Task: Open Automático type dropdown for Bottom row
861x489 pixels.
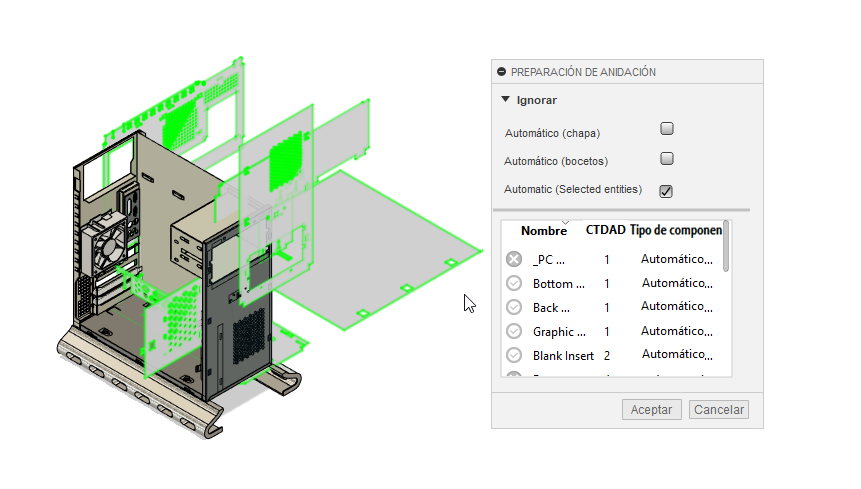Action: [x=677, y=283]
